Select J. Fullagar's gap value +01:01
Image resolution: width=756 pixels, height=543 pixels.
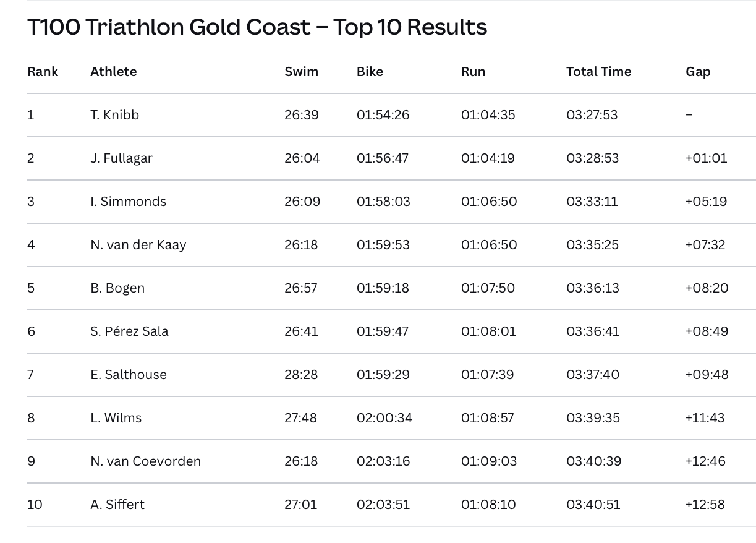(x=706, y=158)
